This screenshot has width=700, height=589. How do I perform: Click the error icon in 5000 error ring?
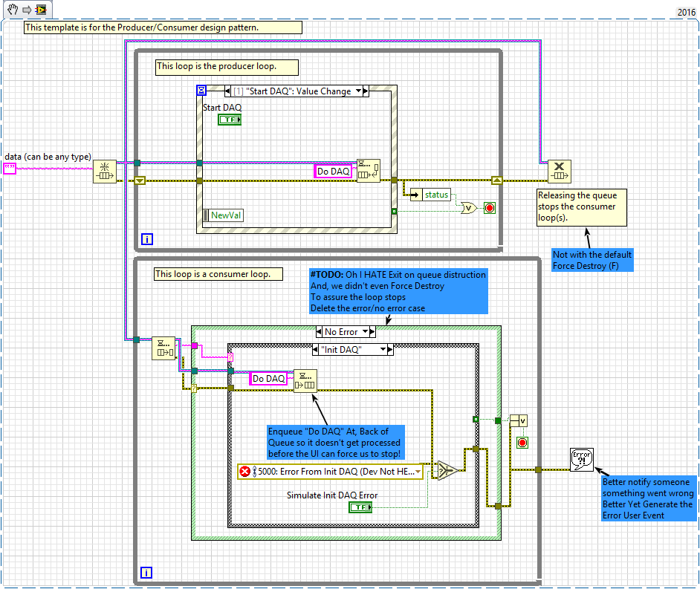click(244, 471)
